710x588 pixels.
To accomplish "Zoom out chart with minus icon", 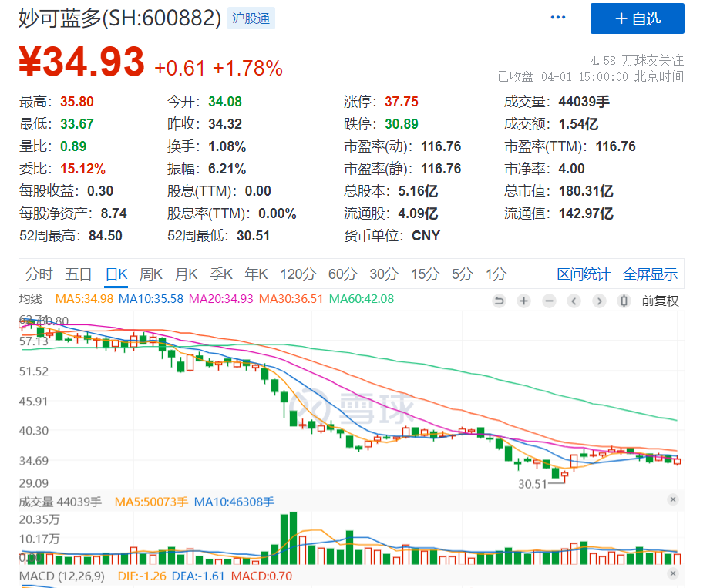I will click(x=549, y=301).
